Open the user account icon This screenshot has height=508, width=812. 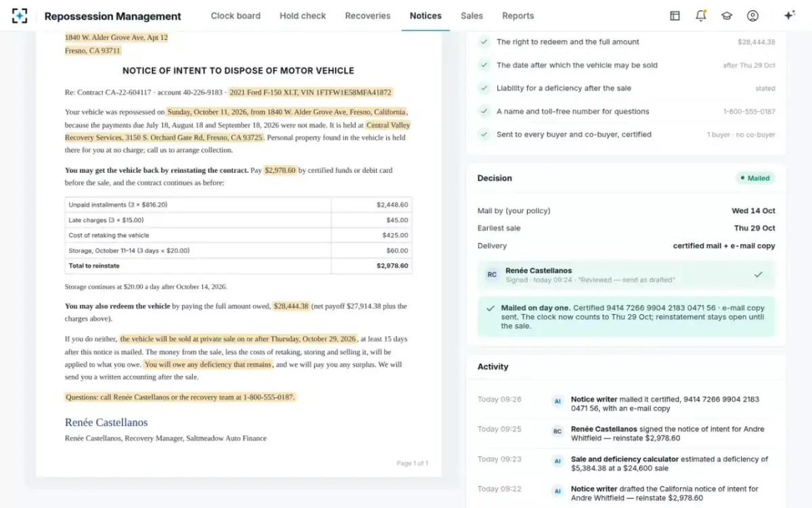pos(752,16)
